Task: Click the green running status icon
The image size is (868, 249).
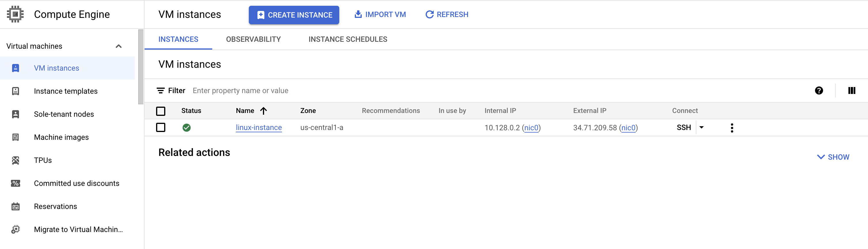Action: coord(186,128)
